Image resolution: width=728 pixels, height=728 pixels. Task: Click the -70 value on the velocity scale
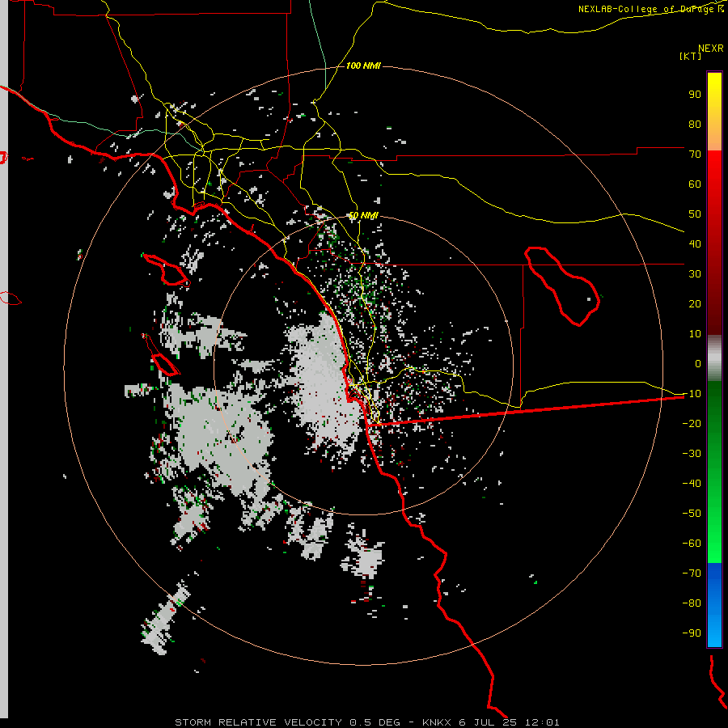692,574
